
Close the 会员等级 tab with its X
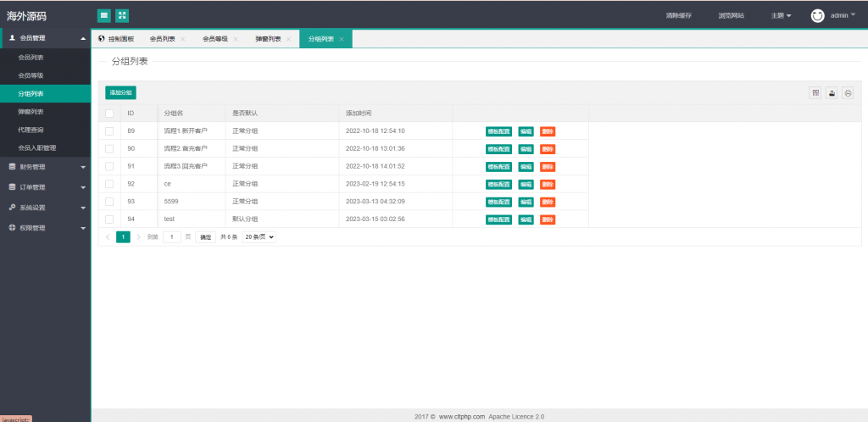tap(236, 39)
